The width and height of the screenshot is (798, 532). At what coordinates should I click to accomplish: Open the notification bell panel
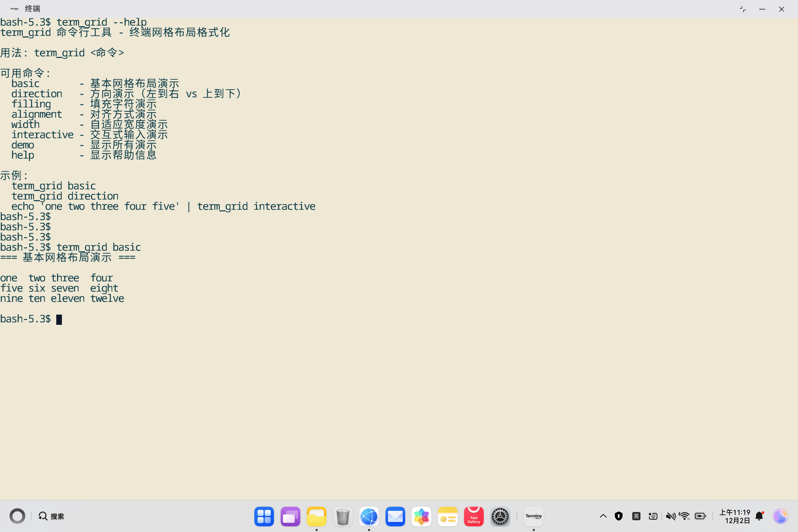click(x=759, y=516)
